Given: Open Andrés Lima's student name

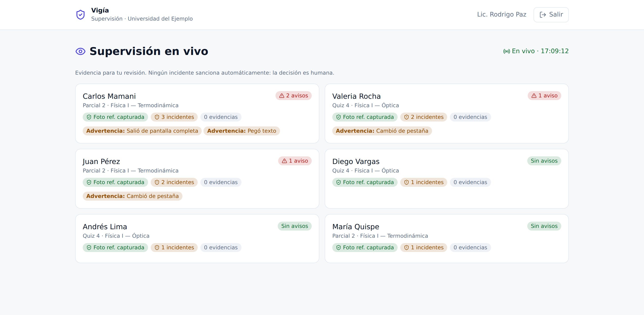Looking at the screenshot, I should (x=105, y=227).
